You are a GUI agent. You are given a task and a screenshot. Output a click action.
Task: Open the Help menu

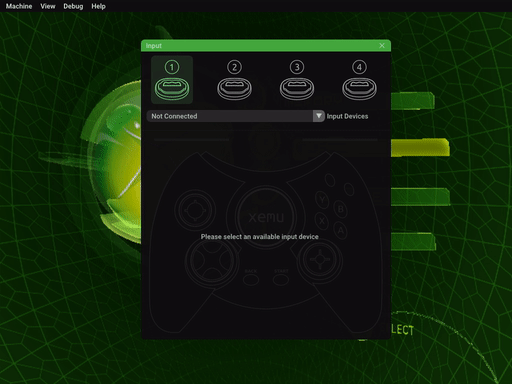[98, 6]
